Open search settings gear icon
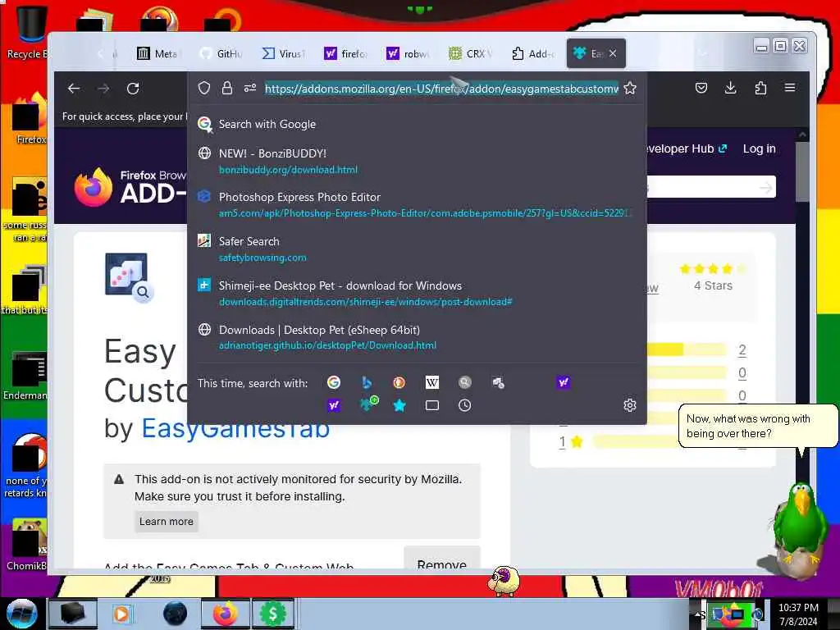 click(630, 405)
